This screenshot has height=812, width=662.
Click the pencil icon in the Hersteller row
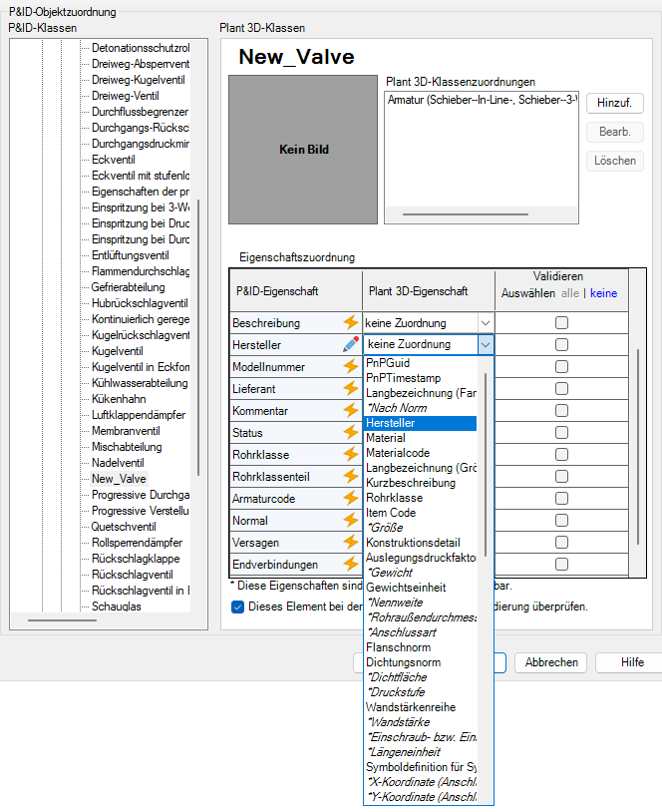tap(350, 344)
